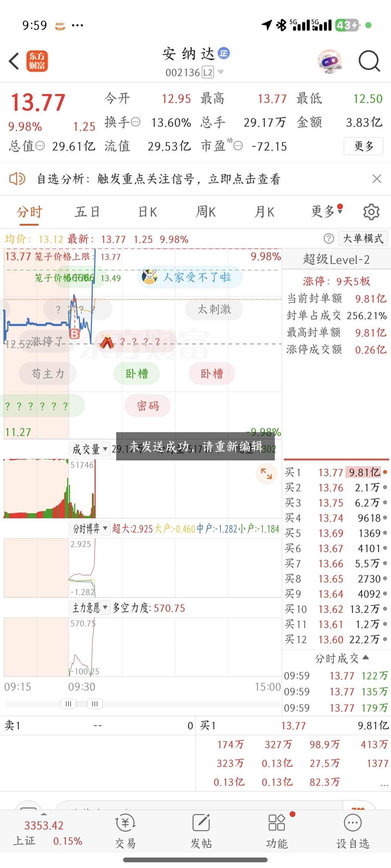Open chart settings gear
The width and height of the screenshot is (391, 868).
[x=371, y=212]
